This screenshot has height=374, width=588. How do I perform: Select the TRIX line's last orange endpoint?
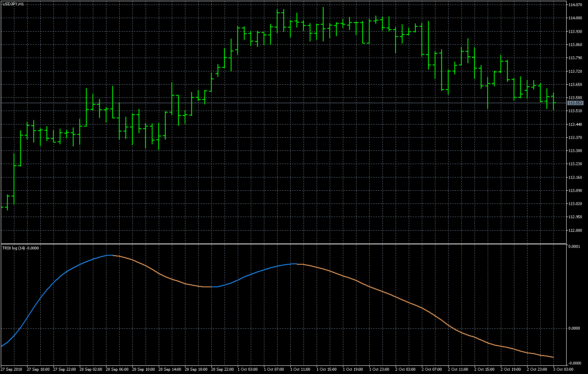[553, 357]
